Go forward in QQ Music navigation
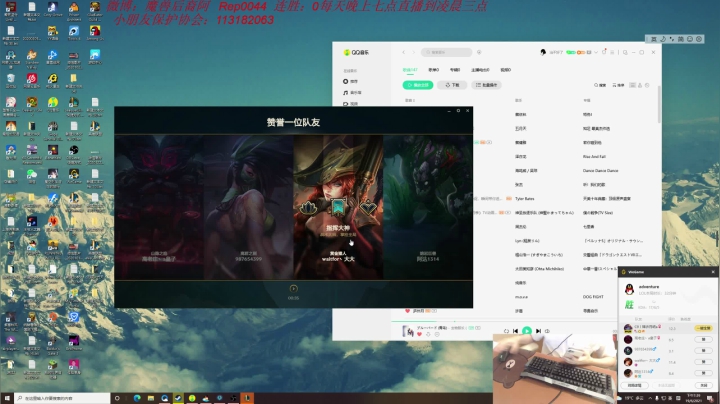This screenshot has height=404, width=720. (413, 52)
